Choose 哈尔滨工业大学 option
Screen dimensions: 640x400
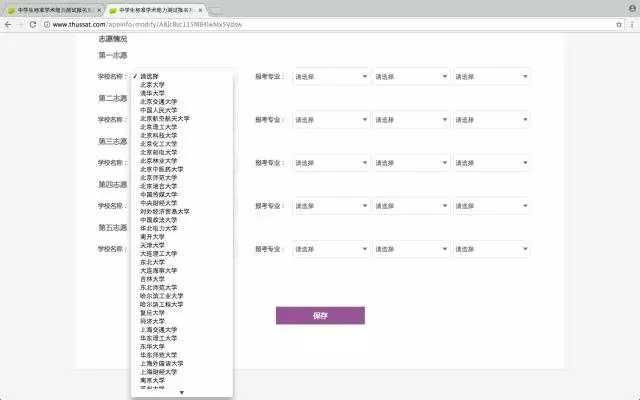(x=182, y=296)
